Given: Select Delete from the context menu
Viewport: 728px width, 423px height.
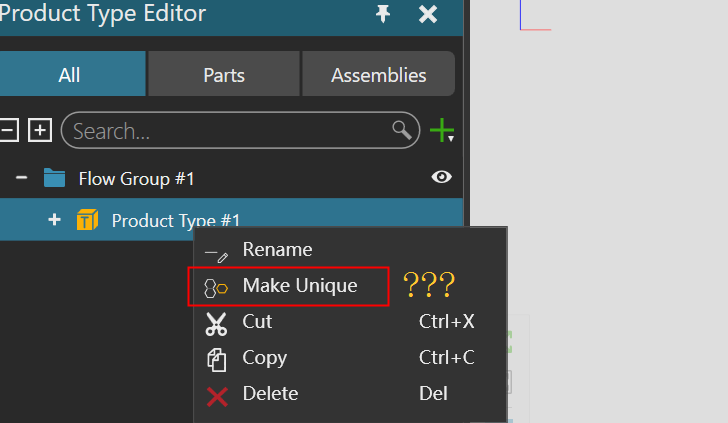Looking at the screenshot, I should point(270,394).
